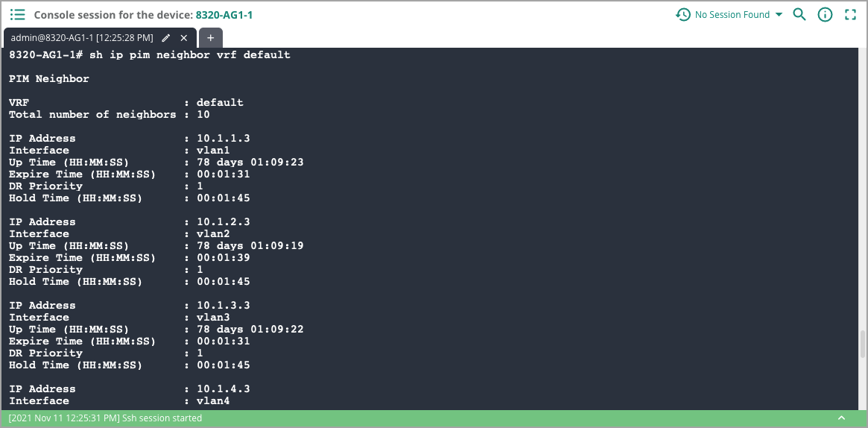Click the 'PIM Neighbor' heading text
Screen dimensions: 868x428
pyautogui.click(x=48, y=78)
